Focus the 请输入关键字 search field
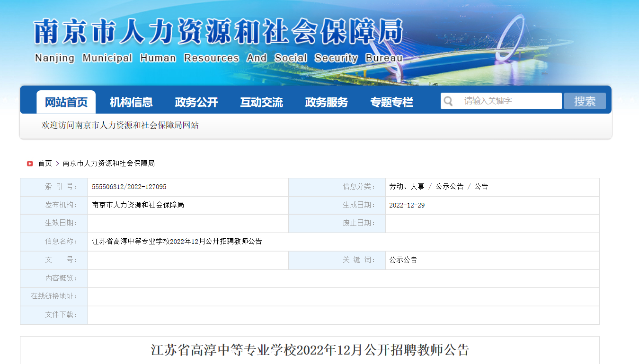 point(509,101)
